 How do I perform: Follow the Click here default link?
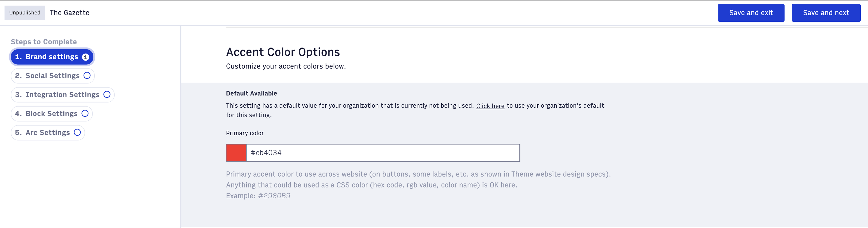point(490,106)
